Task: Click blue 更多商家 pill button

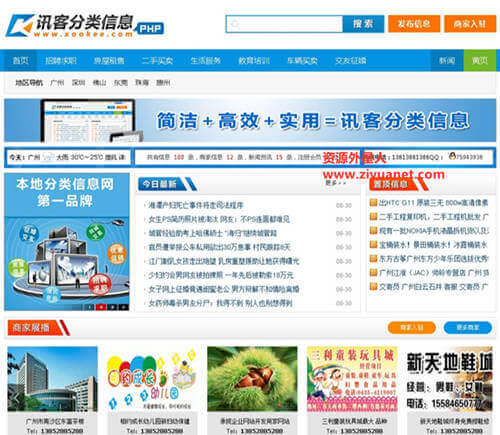Action: tap(468, 328)
